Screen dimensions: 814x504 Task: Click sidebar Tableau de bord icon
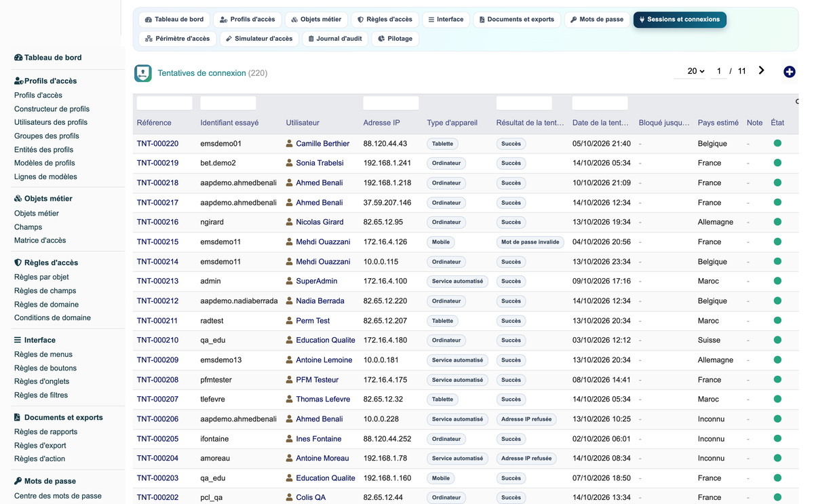[x=18, y=58]
